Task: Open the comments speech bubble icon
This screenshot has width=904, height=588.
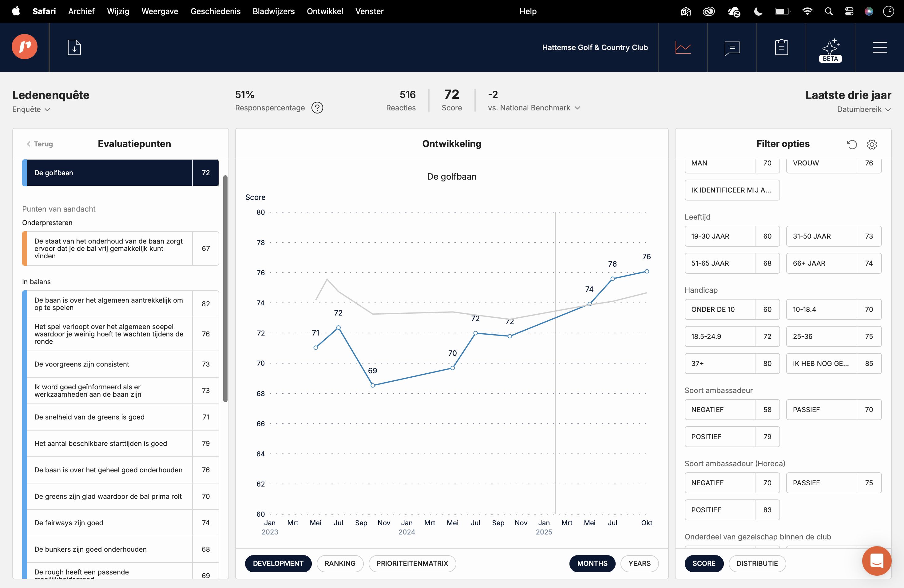Action: [x=732, y=47]
